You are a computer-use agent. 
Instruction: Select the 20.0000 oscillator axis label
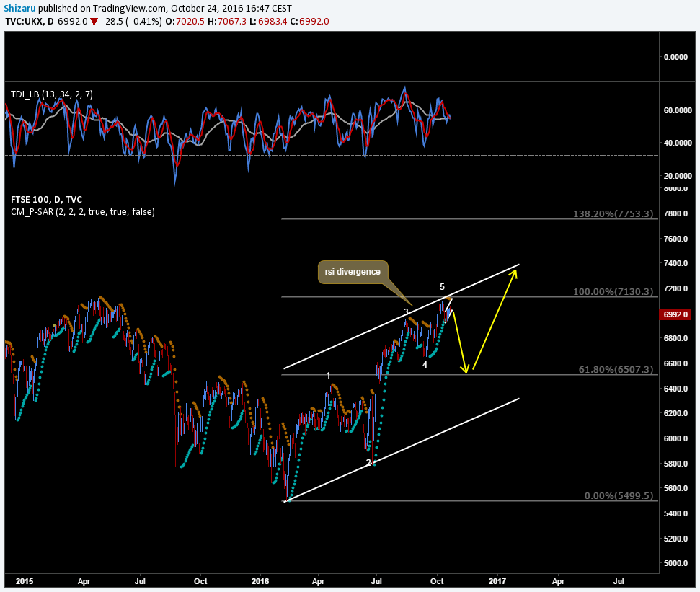click(678, 176)
